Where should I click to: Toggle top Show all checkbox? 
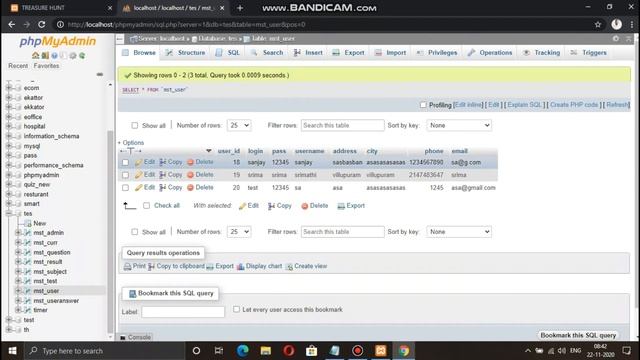point(135,125)
